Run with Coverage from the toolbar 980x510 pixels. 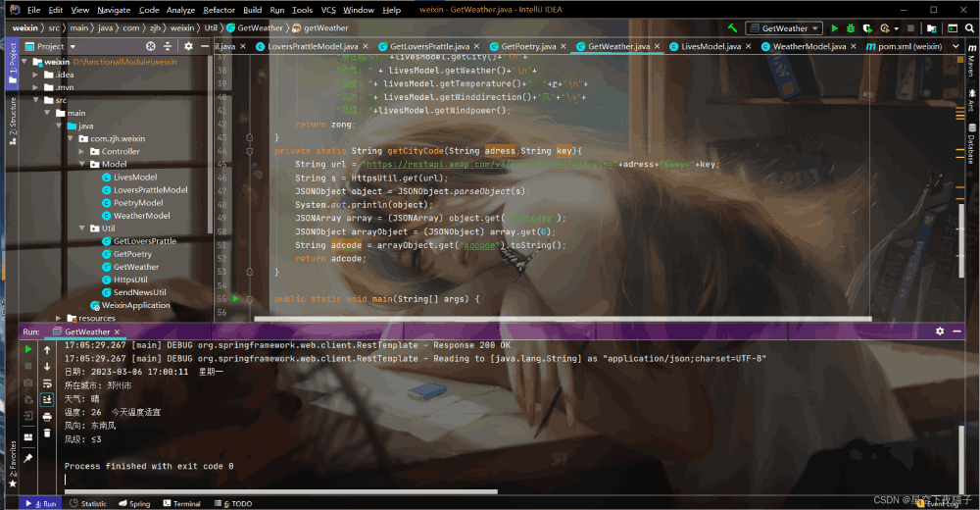coord(868,28)
